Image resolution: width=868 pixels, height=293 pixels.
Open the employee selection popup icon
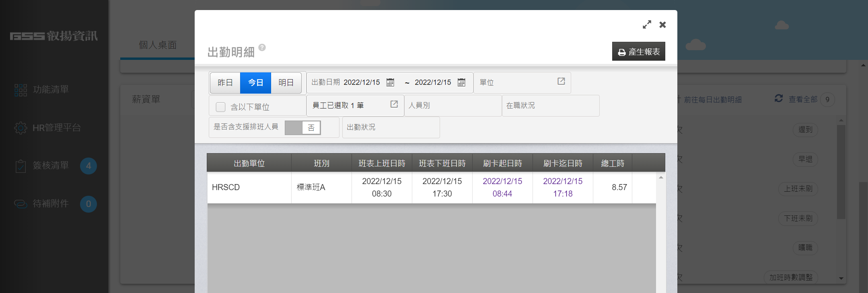tap(394, 104)
